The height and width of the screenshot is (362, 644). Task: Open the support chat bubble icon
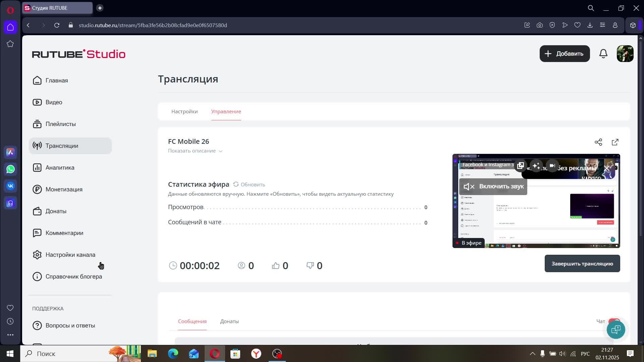pos(615,329)
